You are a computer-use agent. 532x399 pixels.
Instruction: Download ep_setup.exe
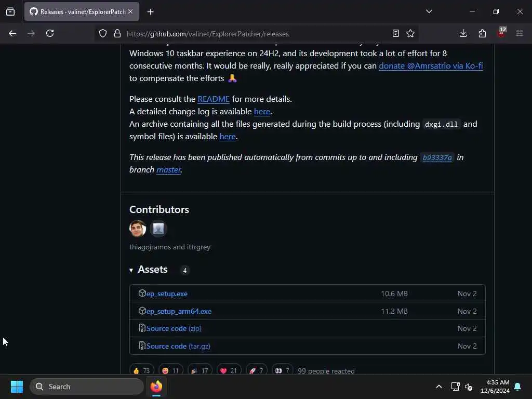[x=167, y=294]
